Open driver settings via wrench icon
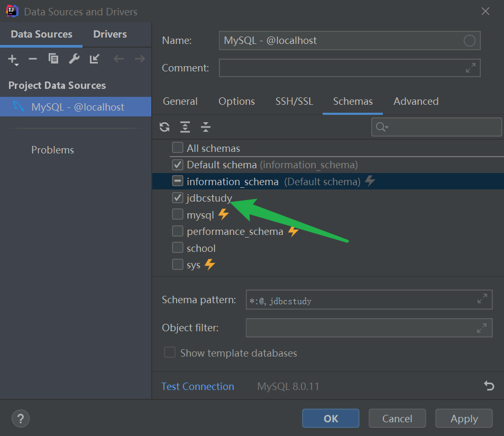The width and height of the screenshot is (504, 436). 74,59
